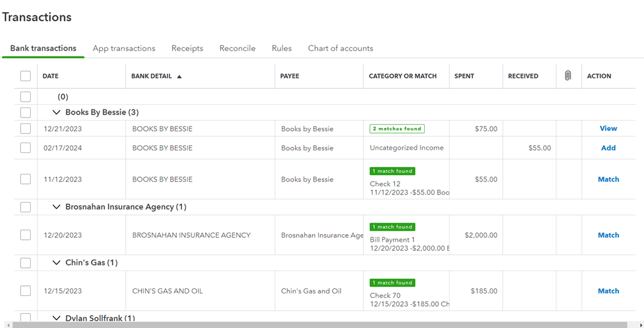Tick the select-all checkbox in the header
This screenshot has height=328, width=644.
pyautogui.click(x=26, y=76)
